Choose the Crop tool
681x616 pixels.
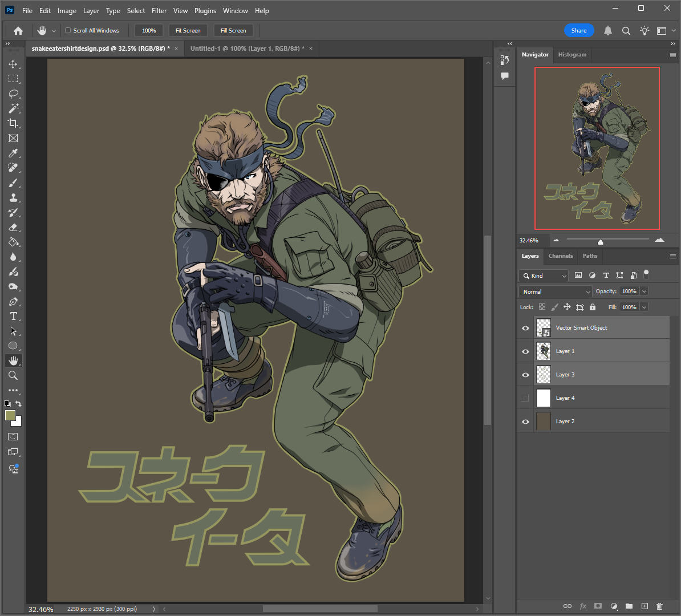pos(13,123)
